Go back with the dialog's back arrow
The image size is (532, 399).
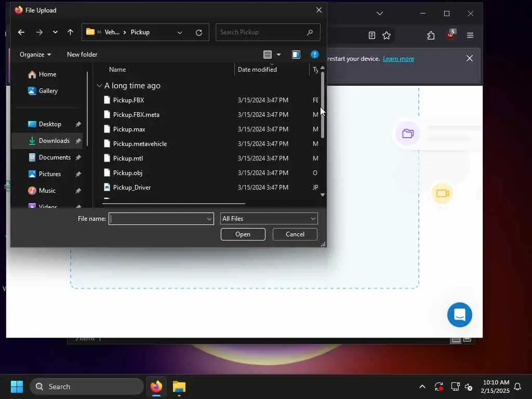[x=21, y=32]
